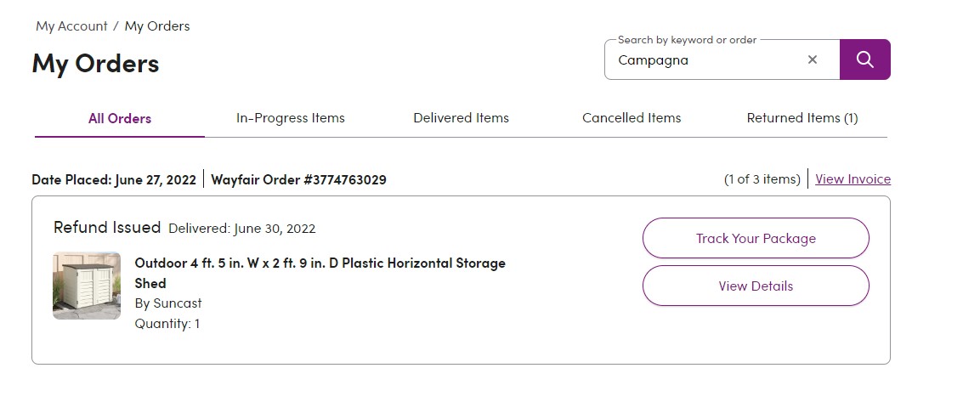
Task: Show the Returned Items (1) tab
Action: (802, 117)
